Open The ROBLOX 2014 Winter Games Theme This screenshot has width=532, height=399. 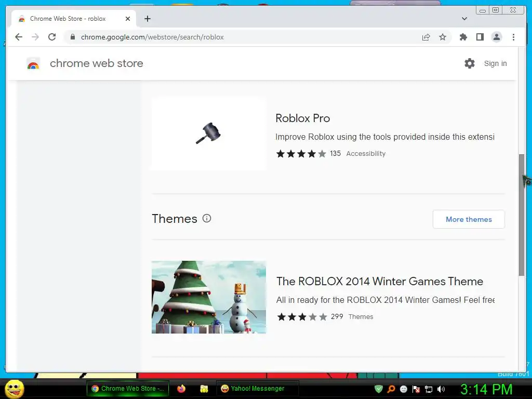[380, 281]
